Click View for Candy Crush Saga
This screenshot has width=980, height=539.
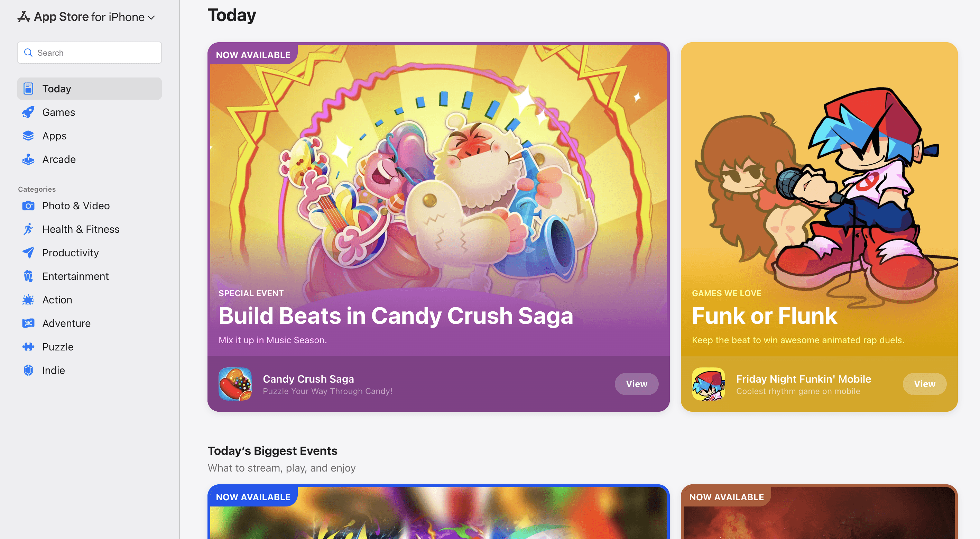click(x=636, y=384)
